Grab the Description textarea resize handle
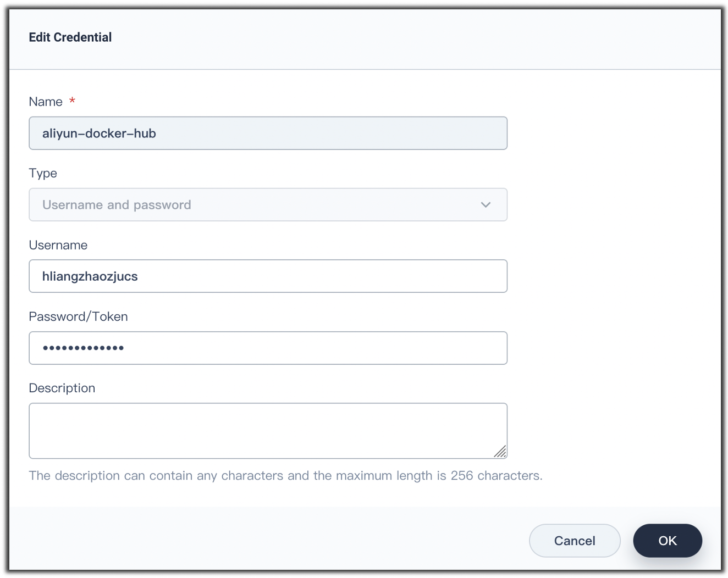Image resolution: width=728 pixels, height=578 pixels. point(500,452)
